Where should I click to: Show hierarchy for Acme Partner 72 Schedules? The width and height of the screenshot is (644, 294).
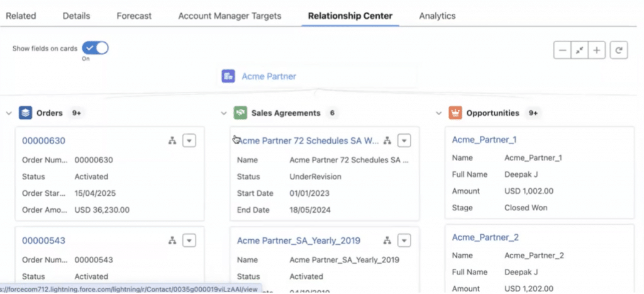click(x=387, y=140)
